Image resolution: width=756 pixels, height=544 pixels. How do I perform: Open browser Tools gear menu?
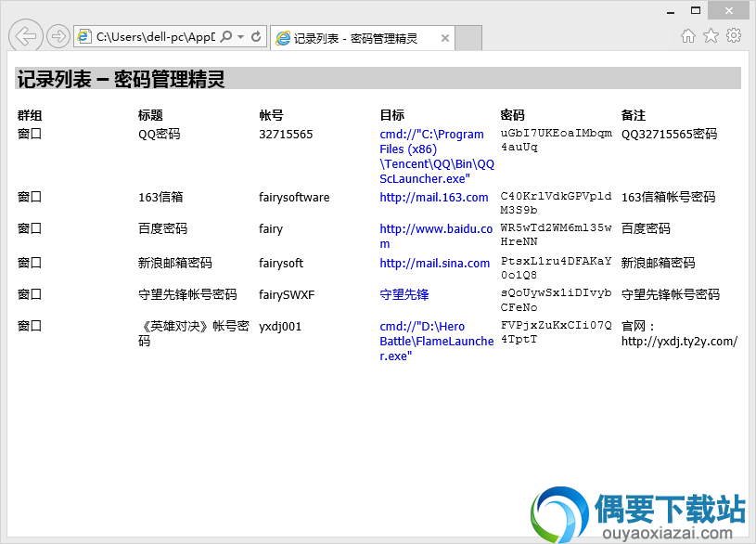734,35
